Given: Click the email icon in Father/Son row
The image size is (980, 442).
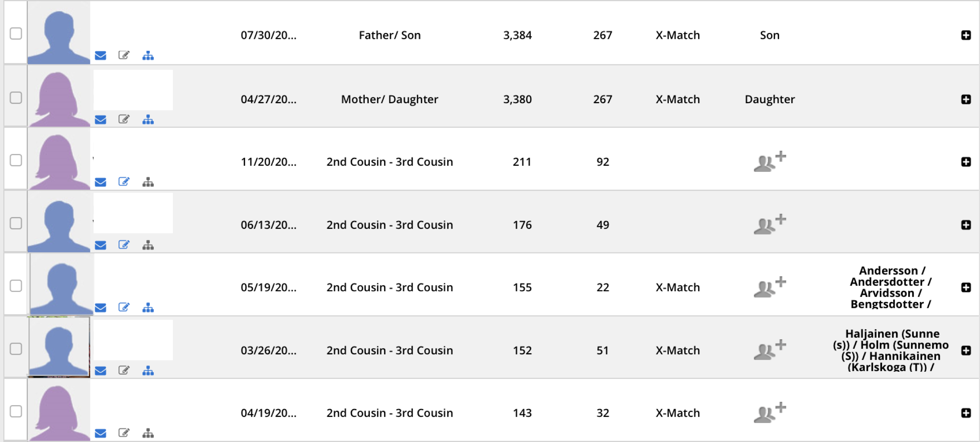Looking at the screenshot, I should (x=101, y=56).
